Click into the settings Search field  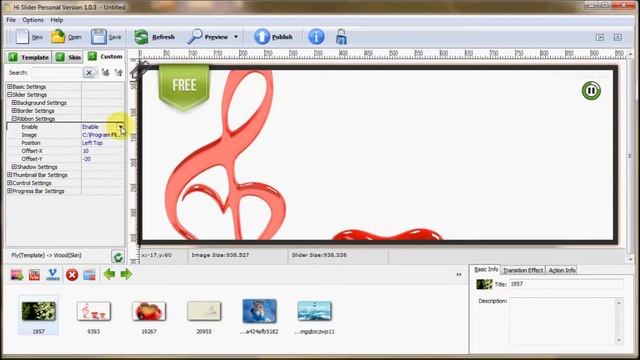point(56,73)
